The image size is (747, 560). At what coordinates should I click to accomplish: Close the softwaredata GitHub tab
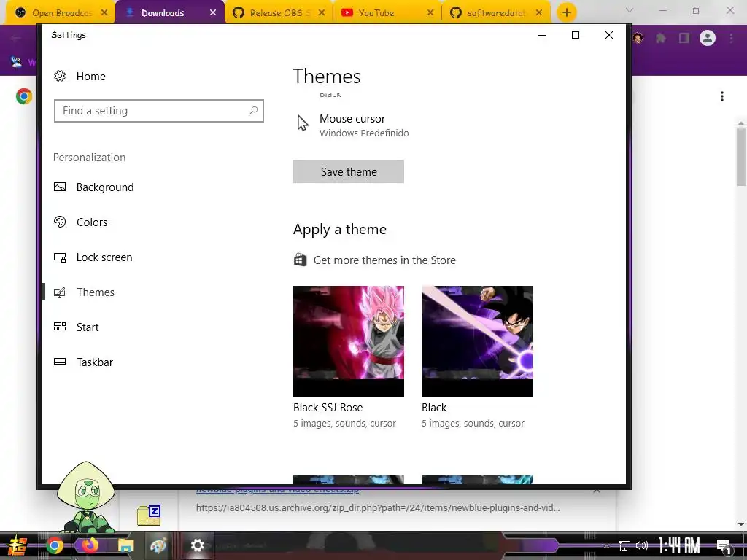(539, 13)
